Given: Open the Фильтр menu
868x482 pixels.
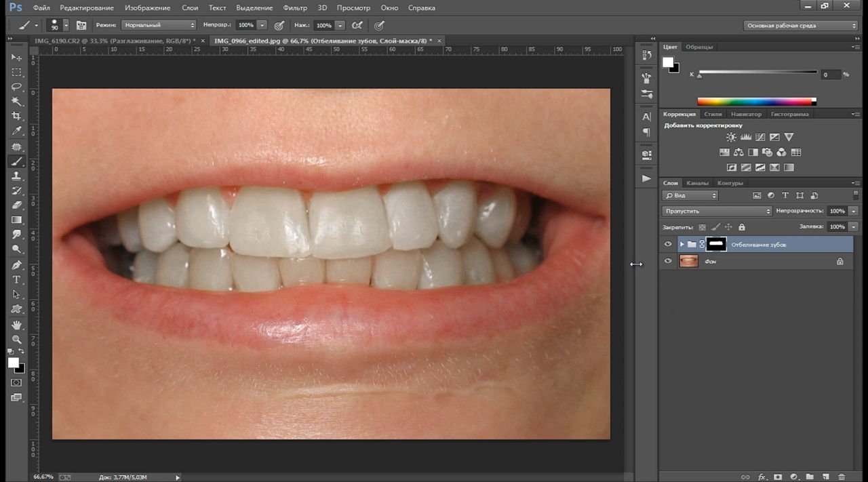Looking at the screenshot, I should point(295,8).
